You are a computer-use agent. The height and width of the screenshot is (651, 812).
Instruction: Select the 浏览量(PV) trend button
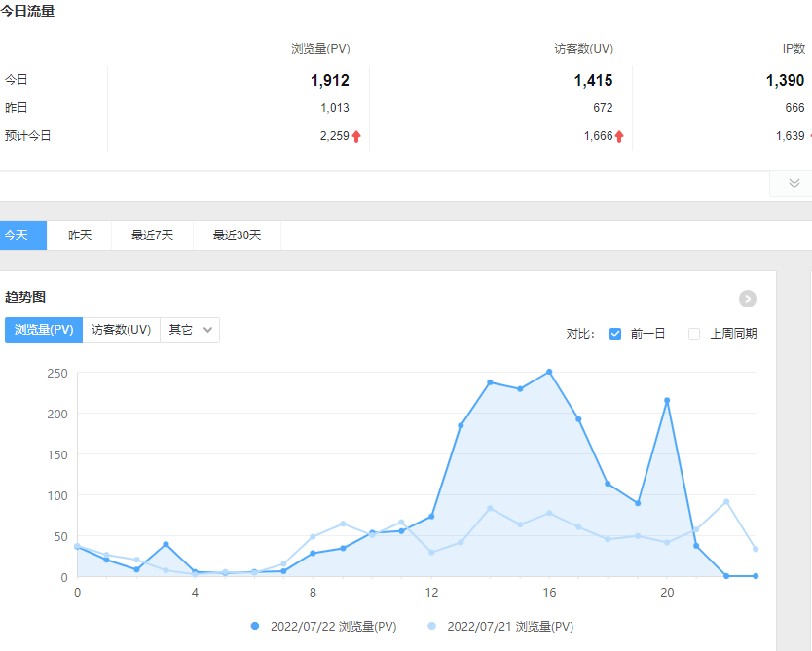coord(44,330)
